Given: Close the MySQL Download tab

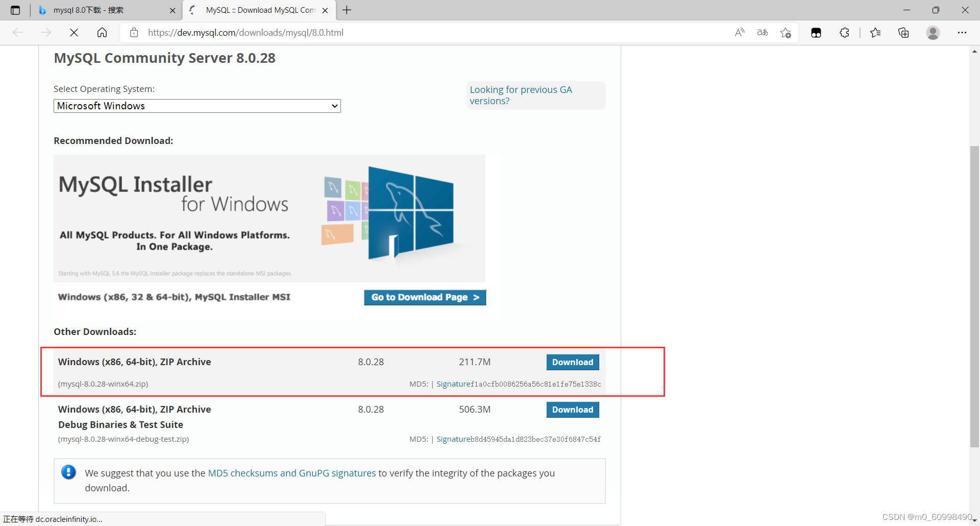Looking at the screenshot, I should tap(325, 10).
